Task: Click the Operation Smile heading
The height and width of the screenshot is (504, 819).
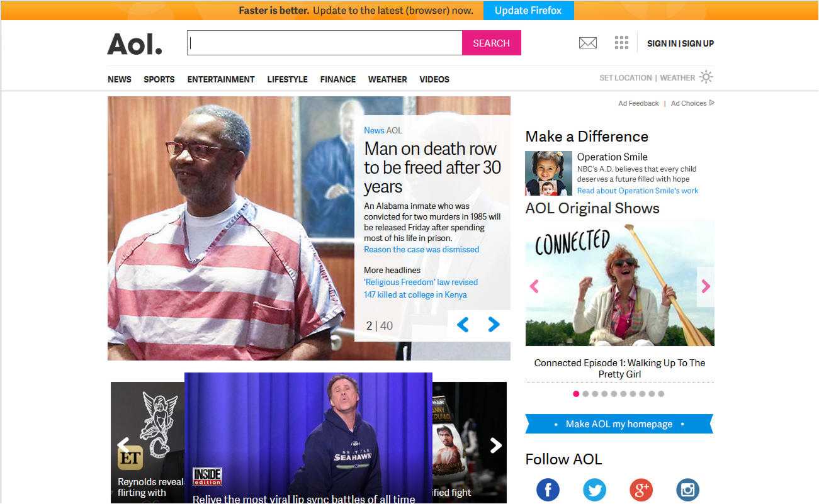Action: pyautogui.click(x=613, y=157)
